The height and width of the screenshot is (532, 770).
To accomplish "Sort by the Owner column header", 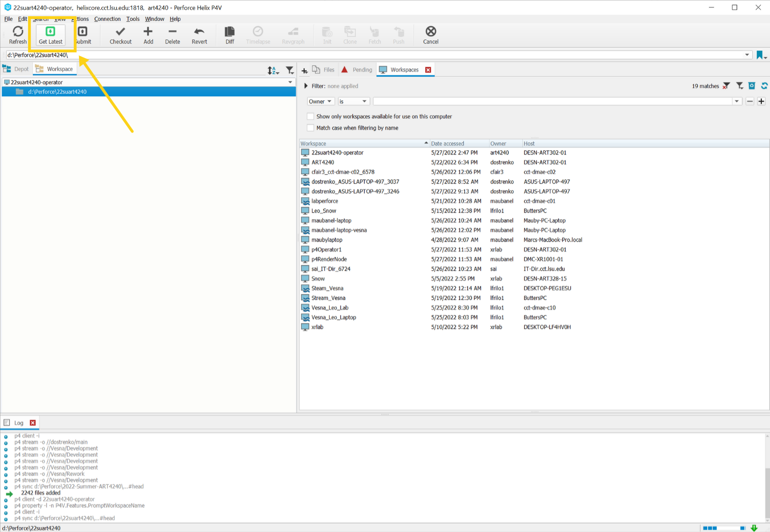I will [505, 143].
